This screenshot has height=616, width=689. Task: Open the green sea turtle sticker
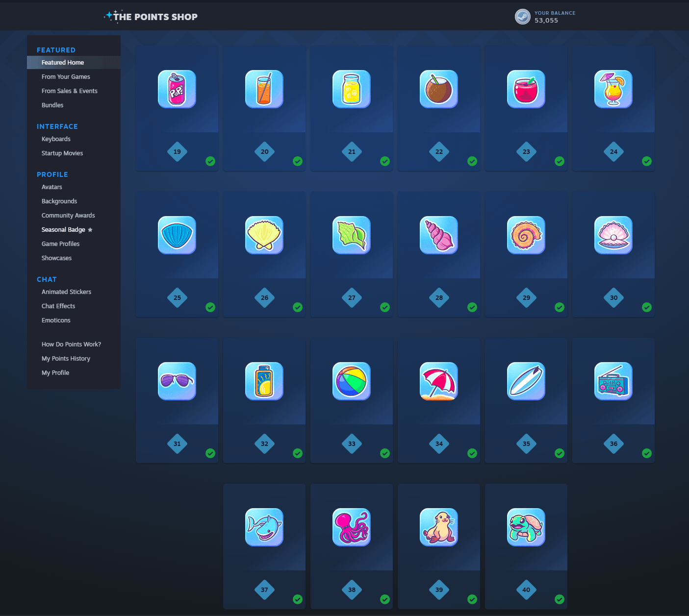[526, 527]
